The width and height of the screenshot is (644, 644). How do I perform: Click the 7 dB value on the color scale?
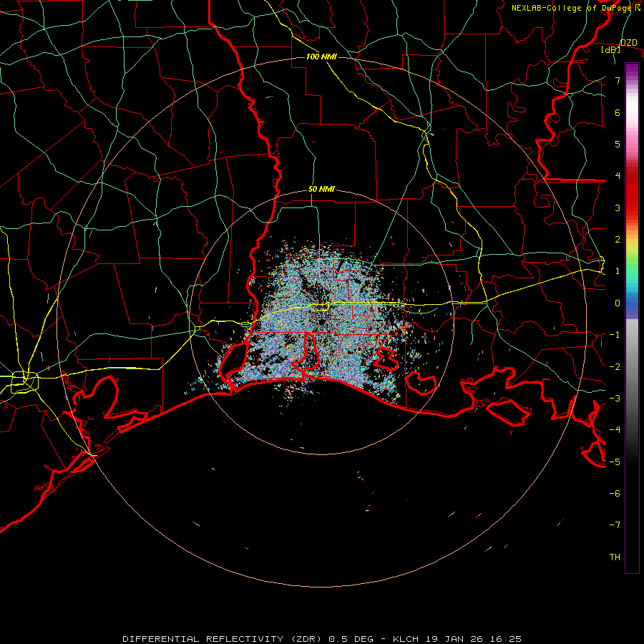(x=618, y=80)
